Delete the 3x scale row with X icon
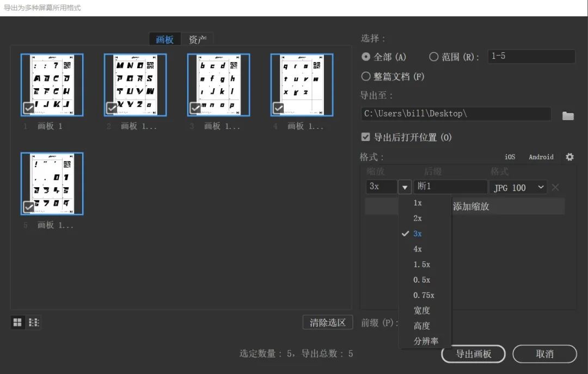 click(555, 187)
